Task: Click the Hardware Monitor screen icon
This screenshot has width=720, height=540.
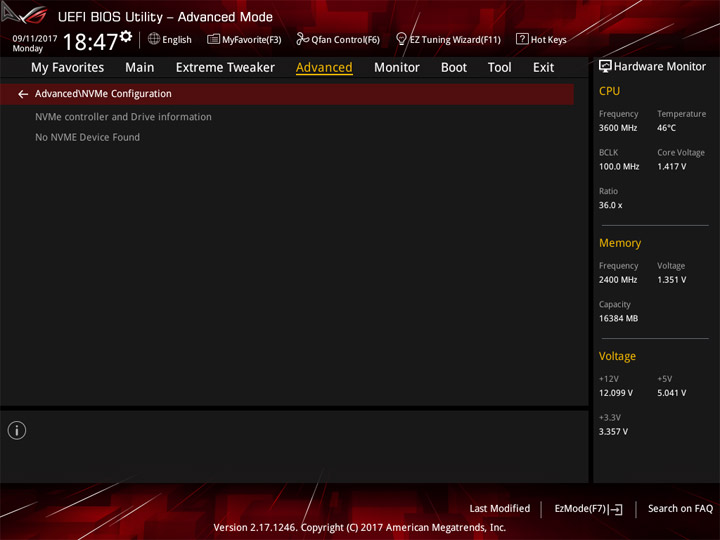Action: pos(605,67)
